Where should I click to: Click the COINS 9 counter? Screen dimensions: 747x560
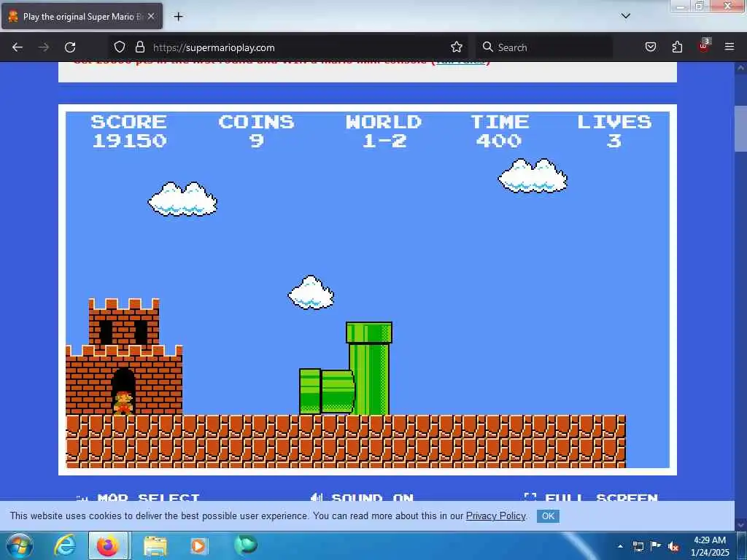point(256,131)
